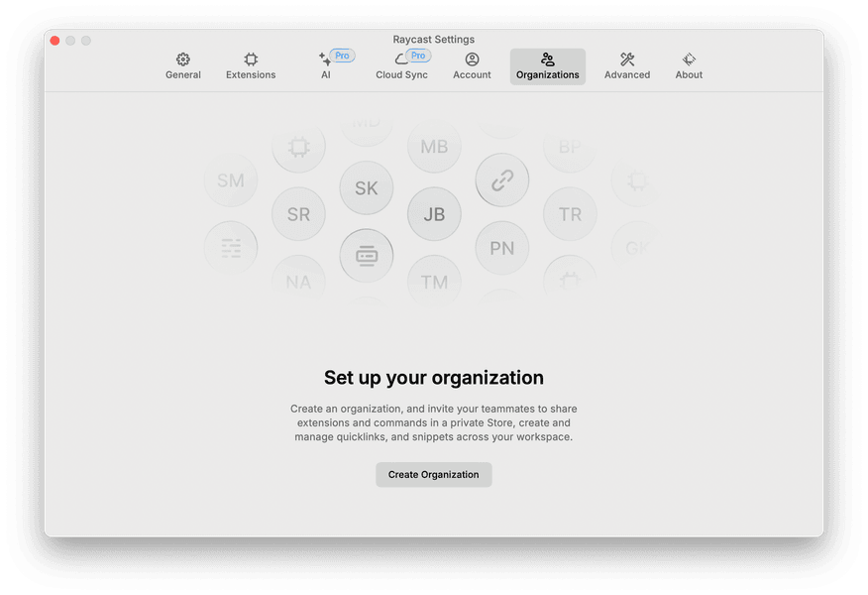Screen dimensions: 868x595
Task: Click the snippet card icon bubble
Action: 367,256
